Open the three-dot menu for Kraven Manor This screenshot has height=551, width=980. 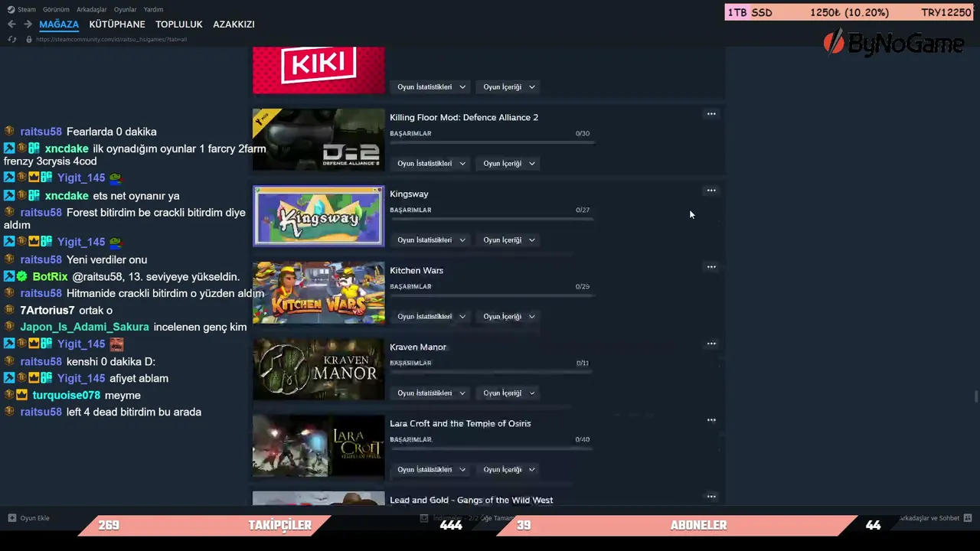[x=711, y=344]
